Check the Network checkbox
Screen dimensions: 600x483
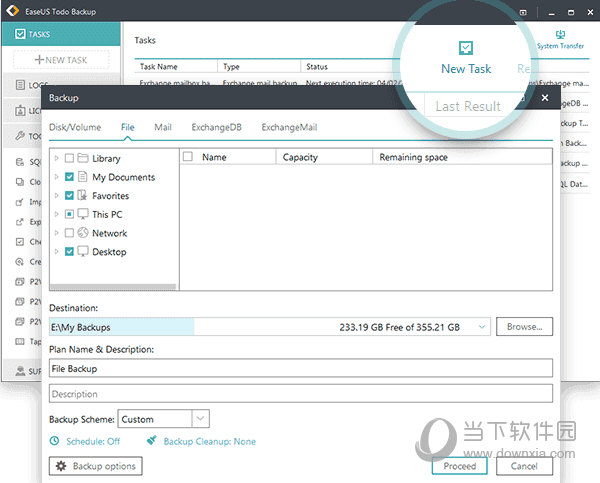pos(69,233)
